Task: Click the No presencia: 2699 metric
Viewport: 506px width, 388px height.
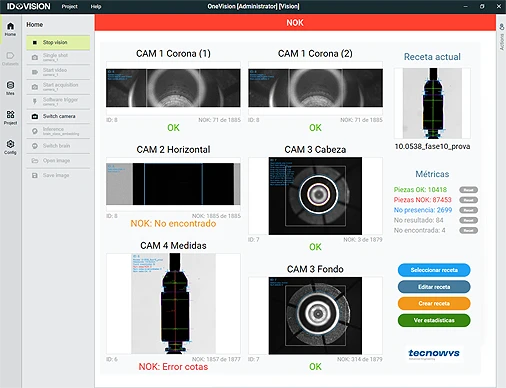Action: pyautogui.click(x=423, y=210)
